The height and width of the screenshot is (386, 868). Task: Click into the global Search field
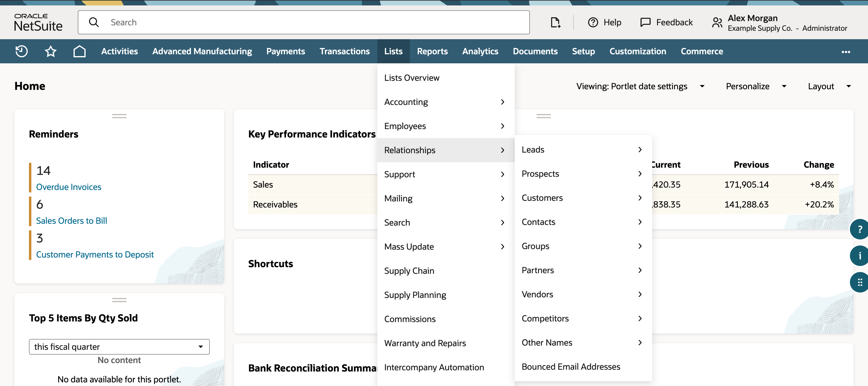coord(303,22)
